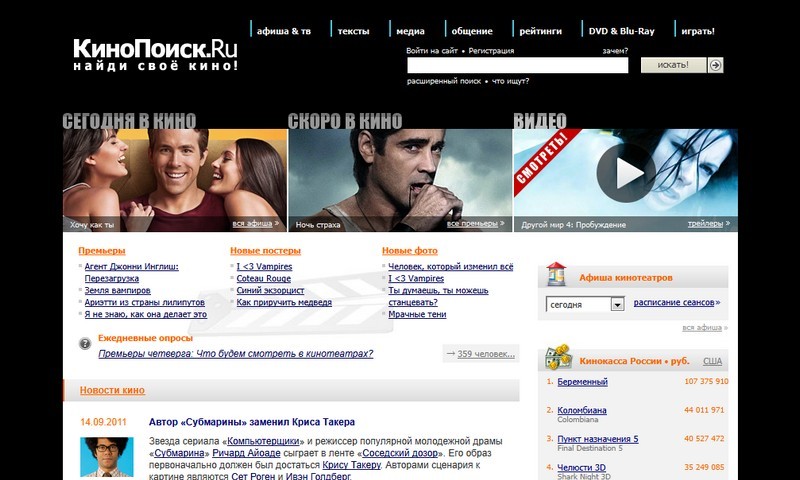Open Пункт назначения 5 box office link
Image resolution: width=800 pixels, height=480 pixels.
pos(597,439)
